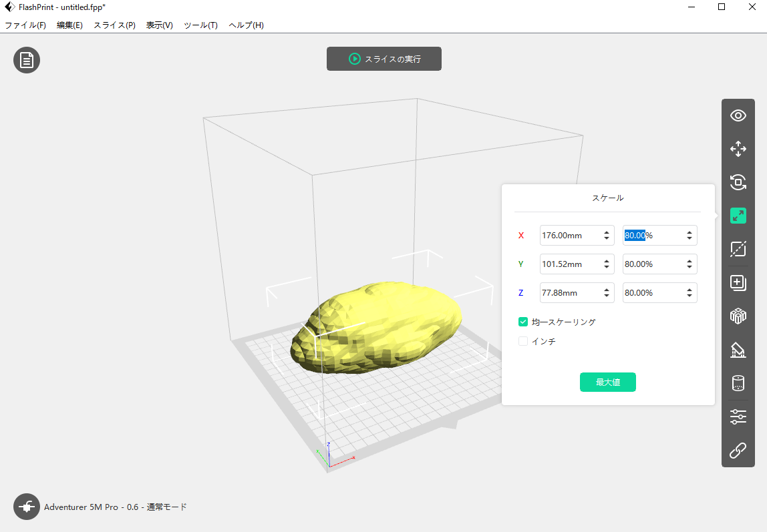This screenshot has width=767, height=532.
Task: Toggle the active Scale tool icon
Action: click(738, 216)
